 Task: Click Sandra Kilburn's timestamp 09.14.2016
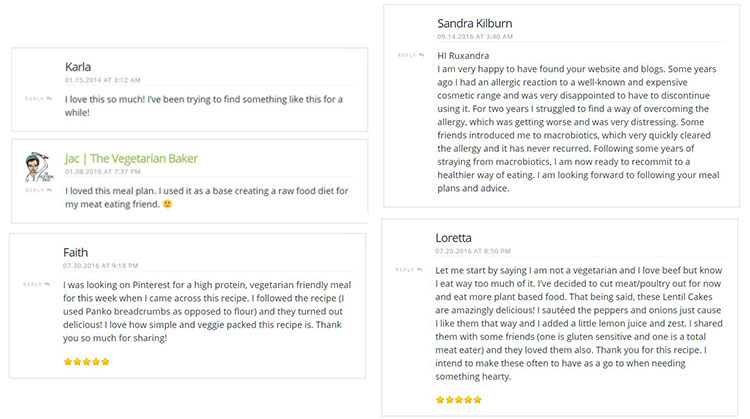[x=475, y=36]
